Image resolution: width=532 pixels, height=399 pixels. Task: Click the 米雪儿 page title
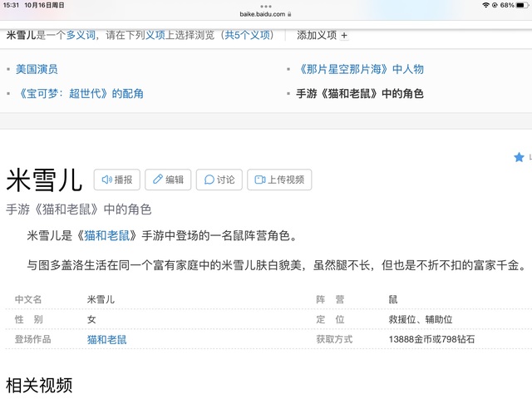pyautogui.click(x=44, y=180)
